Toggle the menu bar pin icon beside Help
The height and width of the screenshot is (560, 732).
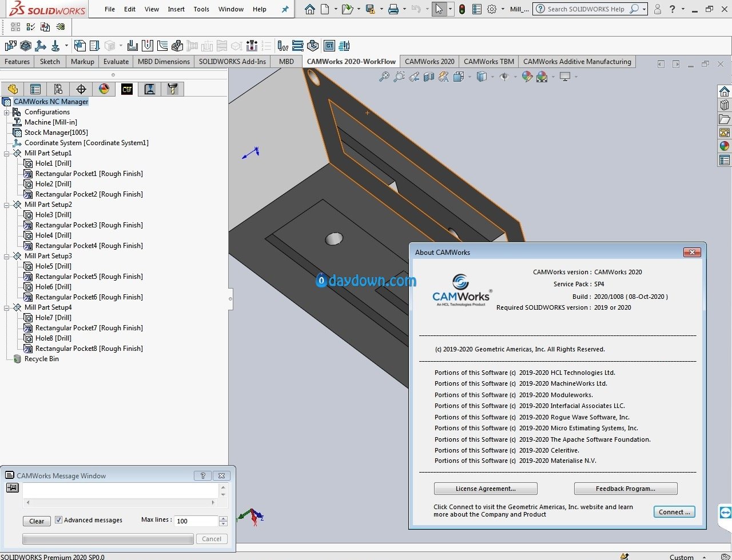coord(285,9)
